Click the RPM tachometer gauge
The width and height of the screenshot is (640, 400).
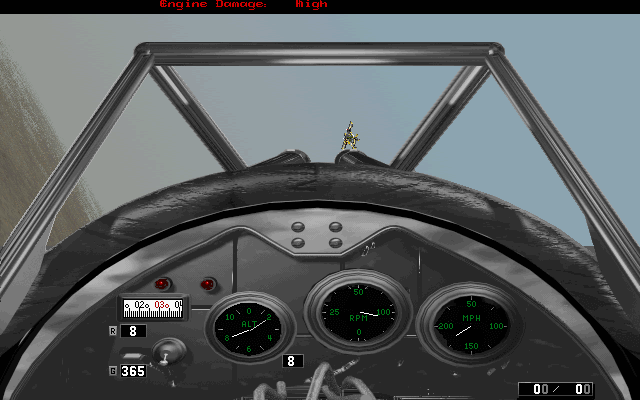point(358,312)
